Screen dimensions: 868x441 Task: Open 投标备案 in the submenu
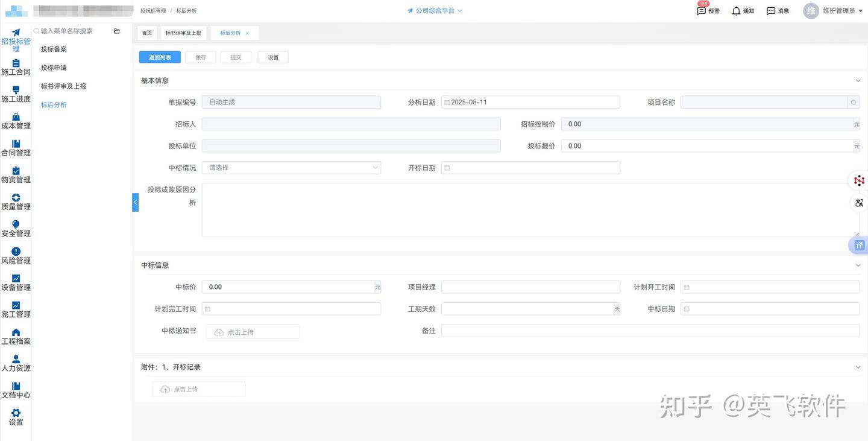(54, 49)
